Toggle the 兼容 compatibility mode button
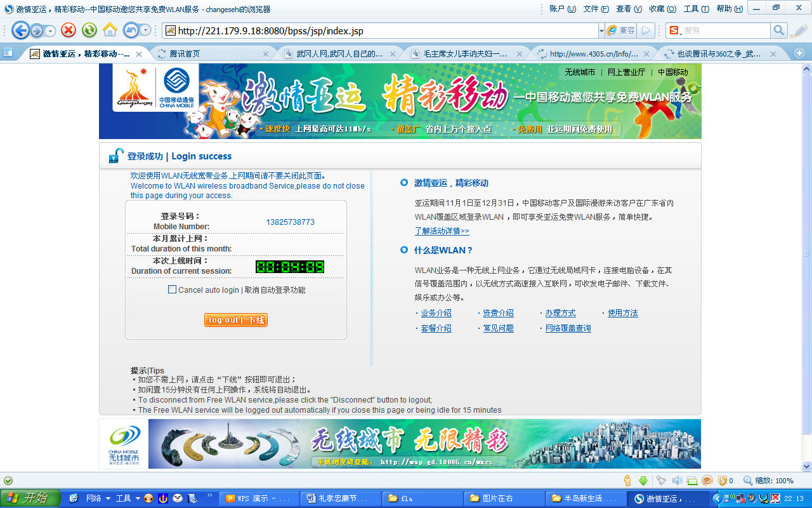Screen dimensions: 812x508 621,30
